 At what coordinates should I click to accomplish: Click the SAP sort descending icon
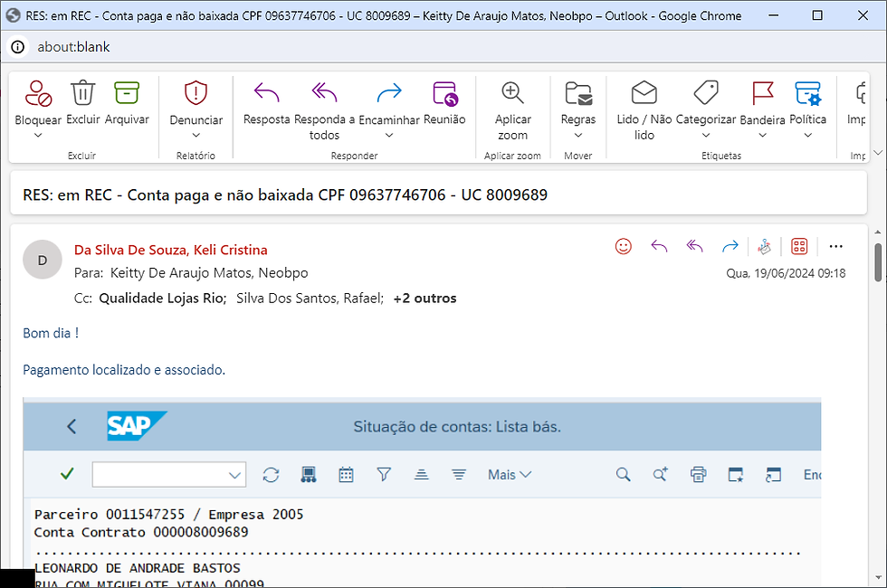point(459,474)
